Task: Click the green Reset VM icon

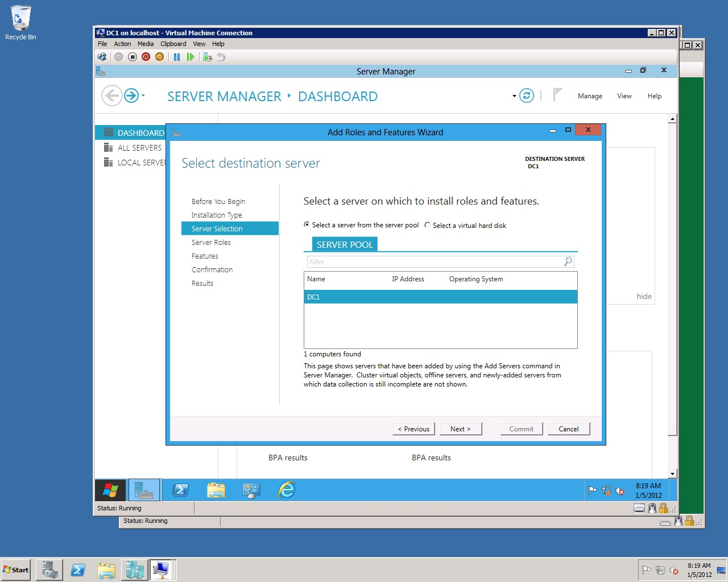Action: 191,57
